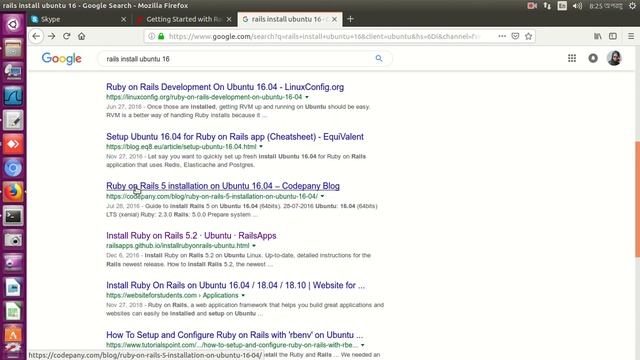This screenshot has height=360, width=640.
Task: Open Google notifications bell
Action: tap(593, 58)
